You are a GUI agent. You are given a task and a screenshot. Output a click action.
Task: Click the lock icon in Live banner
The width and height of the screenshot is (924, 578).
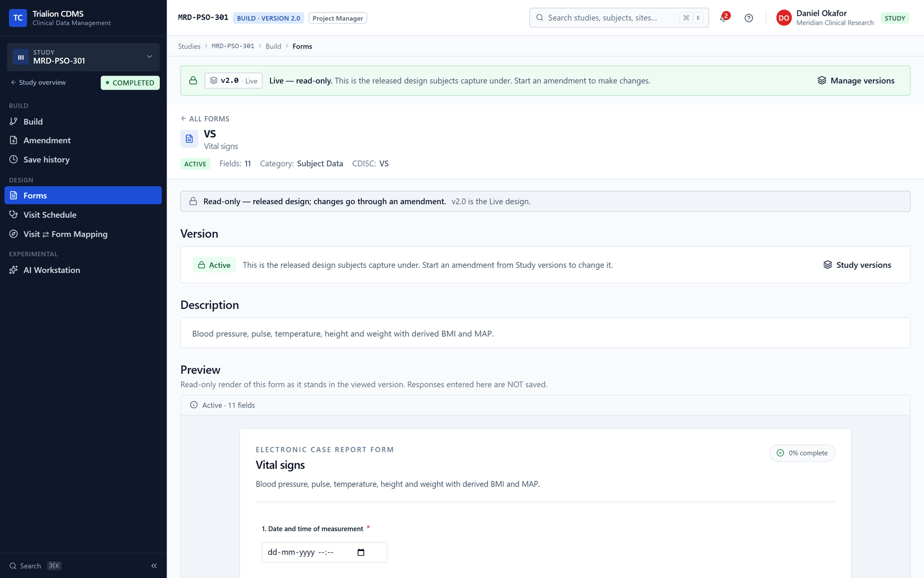193,80
